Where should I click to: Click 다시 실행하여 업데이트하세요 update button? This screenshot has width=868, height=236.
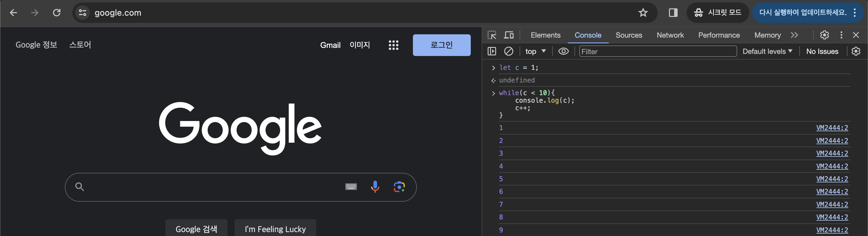click(x=803, y=13)
